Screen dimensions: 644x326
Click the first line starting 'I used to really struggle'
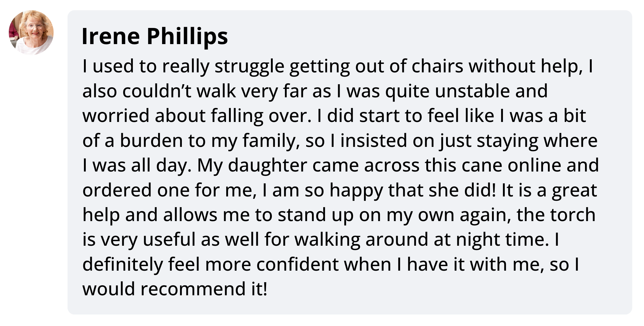tap(338, 66)
